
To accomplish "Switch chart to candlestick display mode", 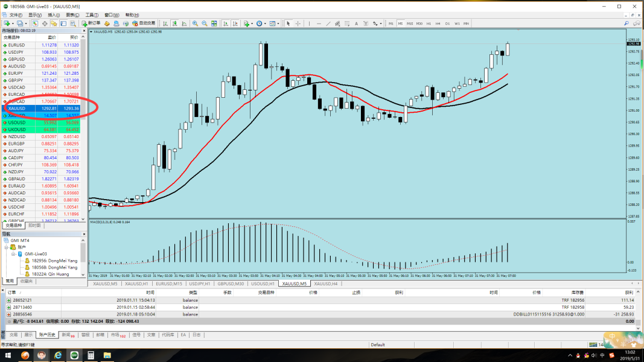I will click(x=174, y=24).
